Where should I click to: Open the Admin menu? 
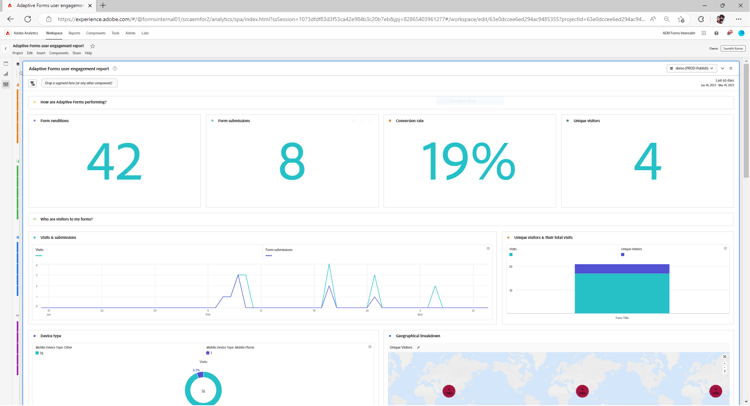[130, 33]
